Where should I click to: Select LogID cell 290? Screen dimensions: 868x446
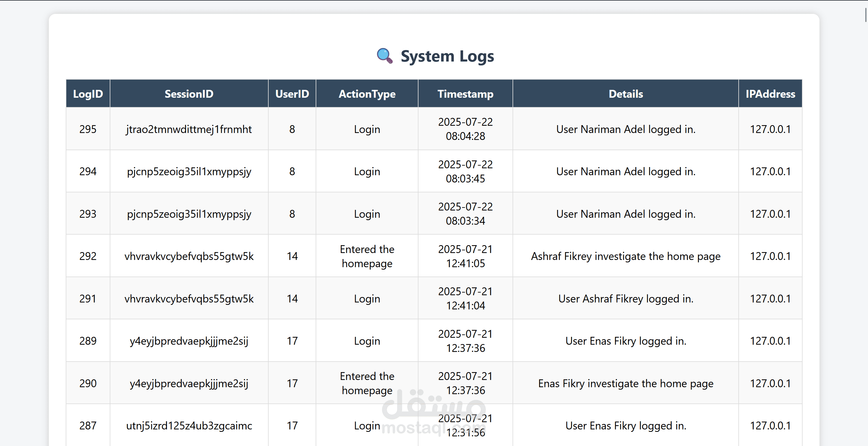point(88,383)
